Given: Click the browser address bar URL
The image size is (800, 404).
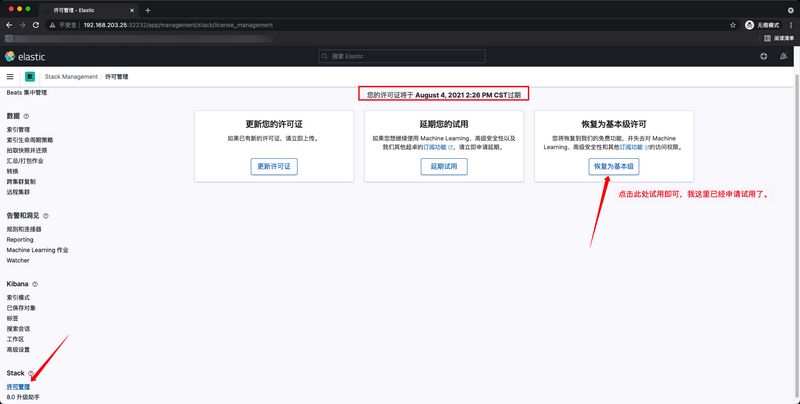Looking at the screenshot, I should [x=178, y=25].
